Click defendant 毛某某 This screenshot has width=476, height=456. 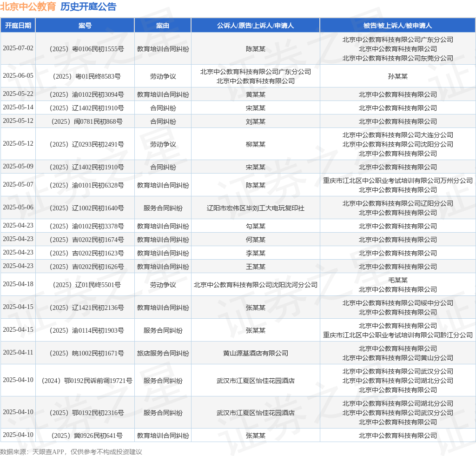[x=398, y=280]
